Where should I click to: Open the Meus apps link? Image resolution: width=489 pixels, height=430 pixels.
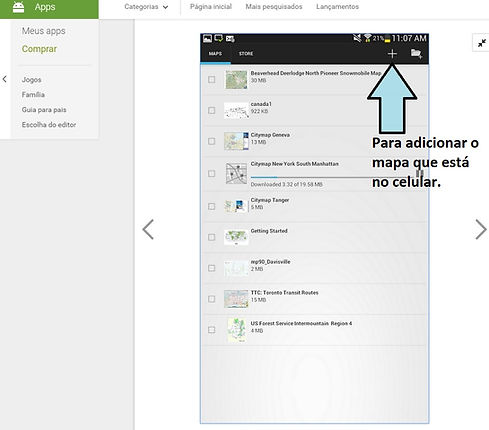pyautogui.click(x=44, y=31)
